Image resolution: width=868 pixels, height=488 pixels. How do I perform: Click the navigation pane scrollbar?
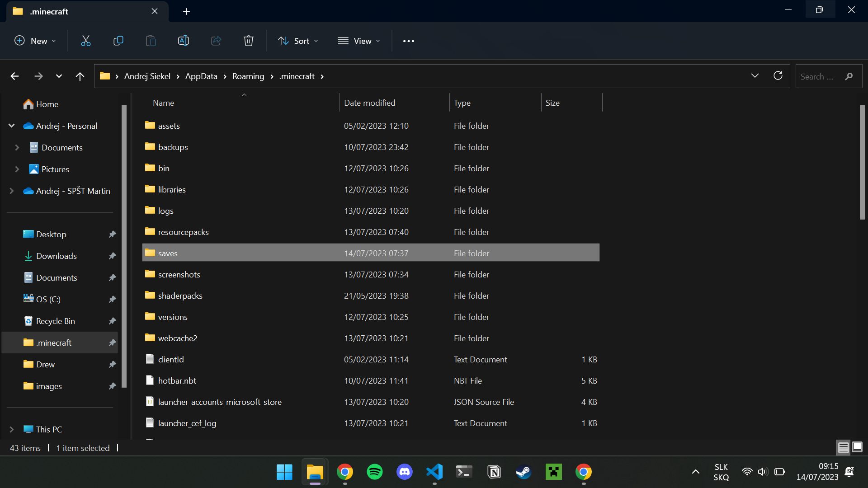coord(124,246)
